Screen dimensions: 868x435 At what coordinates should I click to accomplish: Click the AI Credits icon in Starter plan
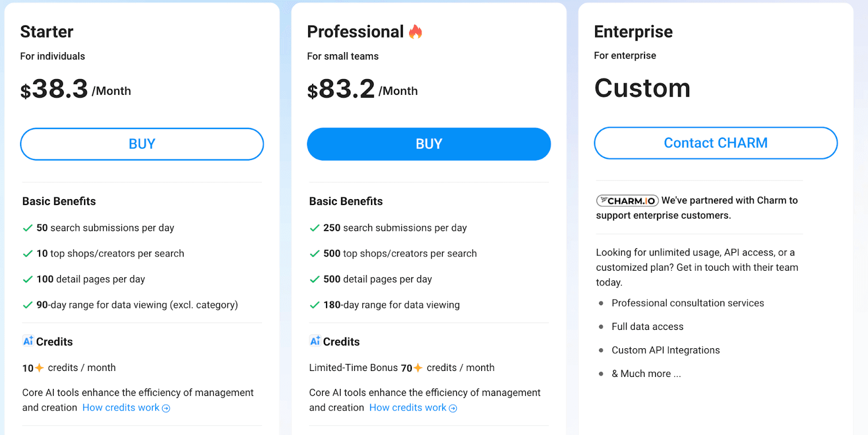point(28,341)
